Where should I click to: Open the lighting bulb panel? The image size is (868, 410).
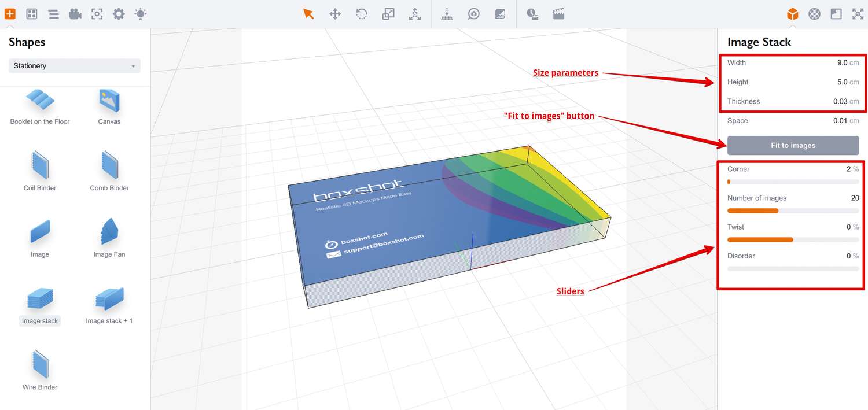pyautogui.click(x=141, y=14)
